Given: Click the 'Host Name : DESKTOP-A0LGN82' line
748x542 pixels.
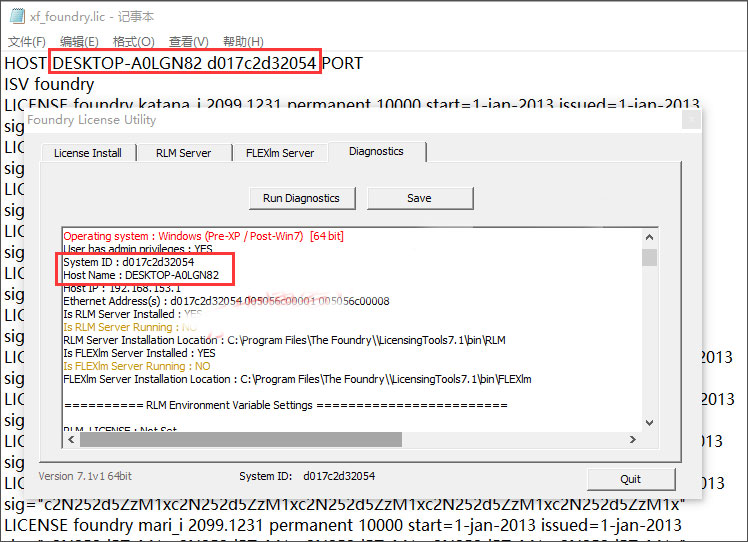Looking at the screenshot, I should tap(141, 275).
